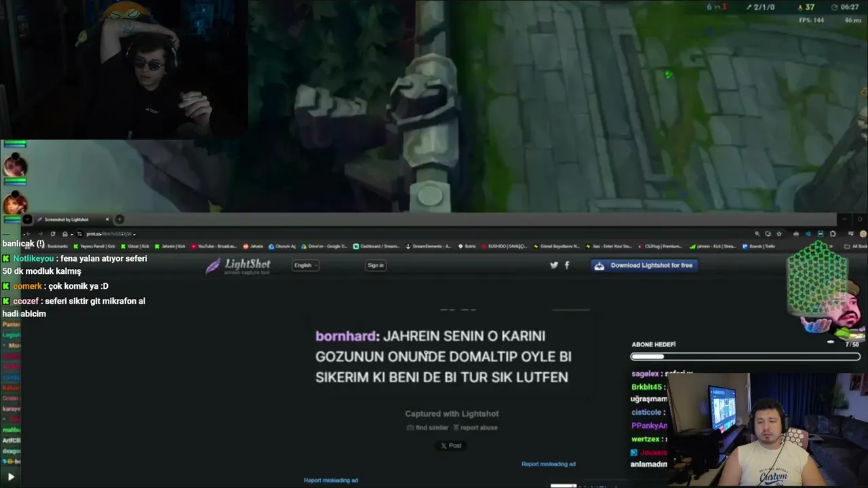Reload the page with the refresh icon
Viewport: 868px width, 488px height.
pyautogui.click(x=53, y=234)
